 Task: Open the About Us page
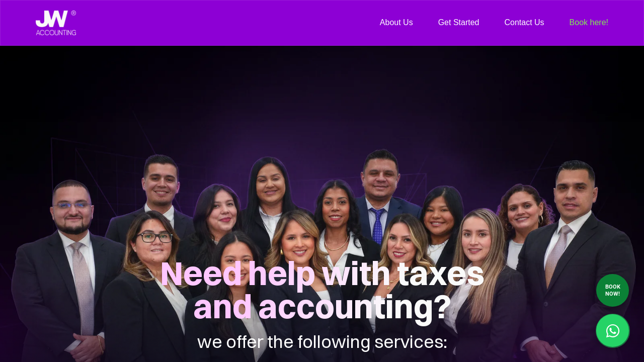click(396, 23)
